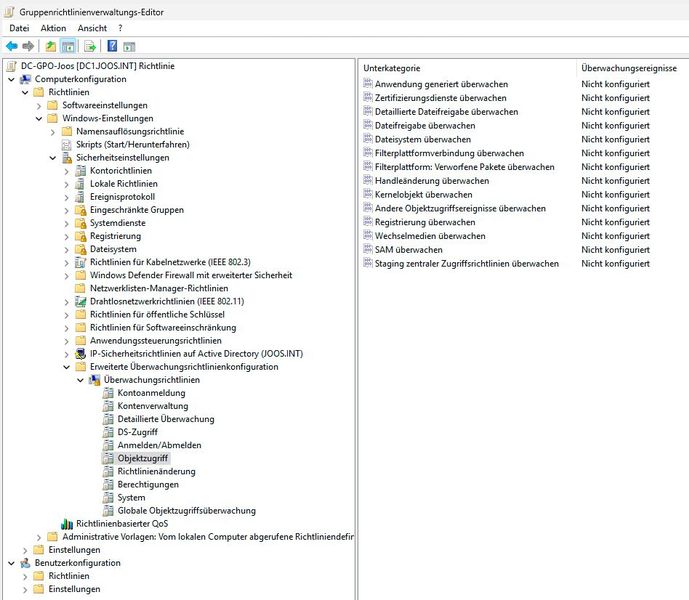This screenshot has height=600, width=689.
Task: Click the Computerkonfiguration node icon
Action: tap(25, 79)
